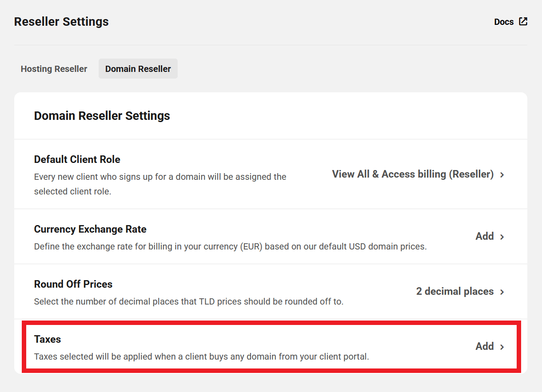
Task: Open the Docs external link icon
Action: (x=523, y=21)
